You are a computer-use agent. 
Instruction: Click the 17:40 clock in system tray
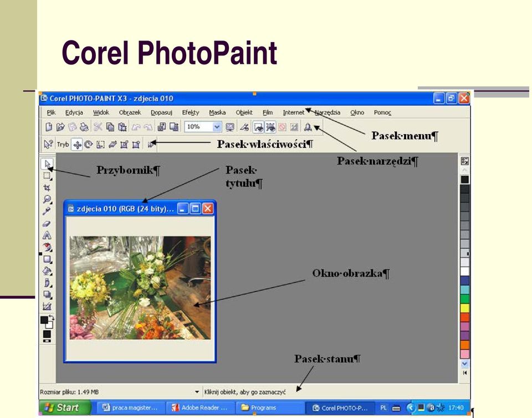coord(456,407)
